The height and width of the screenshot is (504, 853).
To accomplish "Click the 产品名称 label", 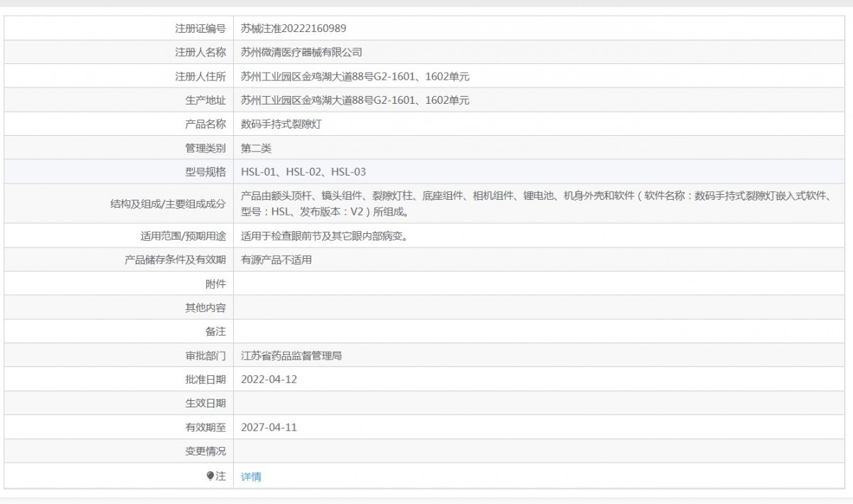I will pyautogui.click(x=205, y=124).
